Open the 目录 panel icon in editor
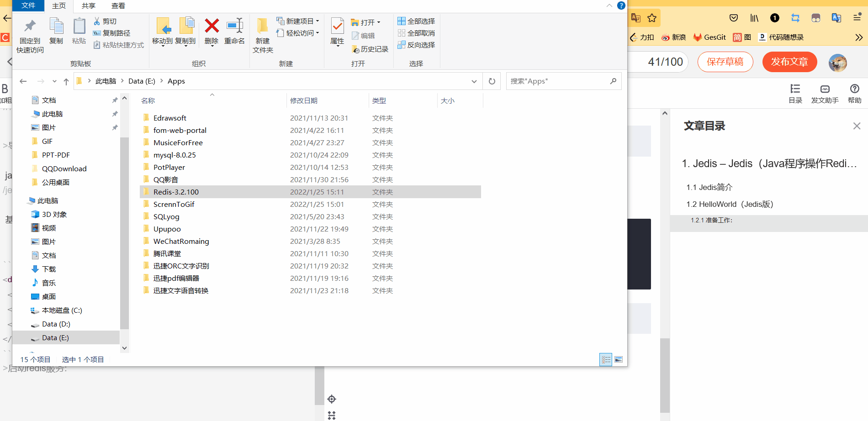This screenshot has width=868, height=421. click(795, 94)
